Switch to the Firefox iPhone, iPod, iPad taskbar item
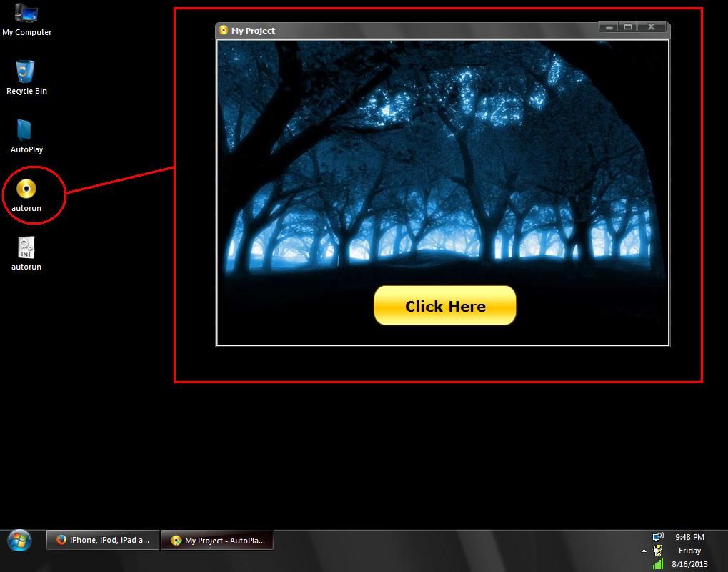This screenshot has height=572, width=728. tap(103, 540)
